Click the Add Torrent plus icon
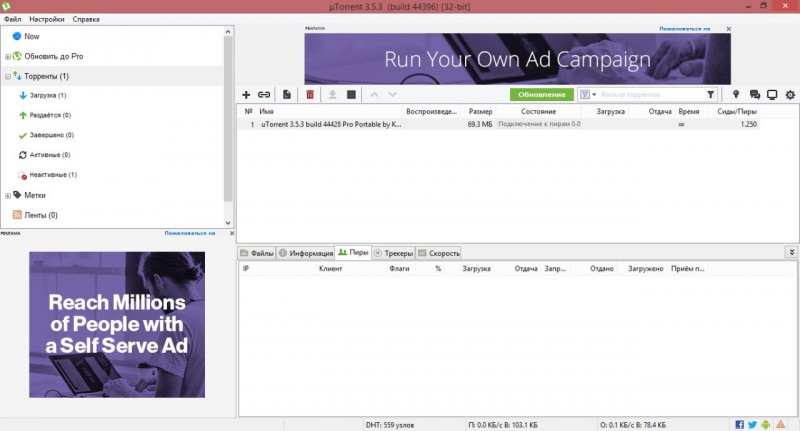The image size is (800, 431). (246, 94)
